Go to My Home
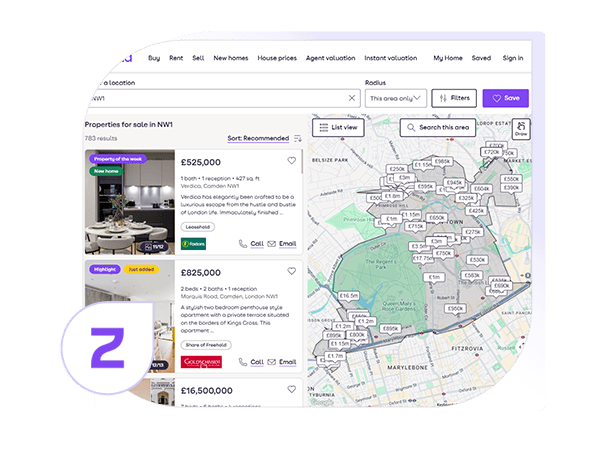 (448, 58)
